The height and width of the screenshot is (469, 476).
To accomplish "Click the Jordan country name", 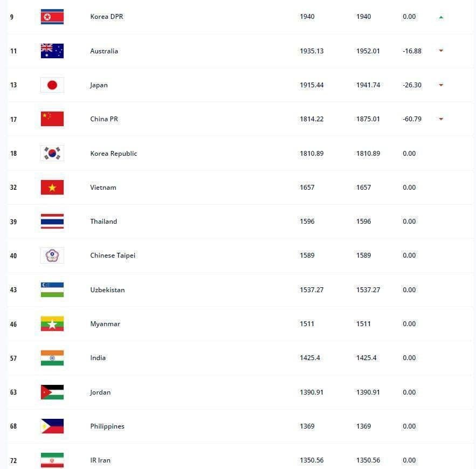I will (x=100, y=392).
